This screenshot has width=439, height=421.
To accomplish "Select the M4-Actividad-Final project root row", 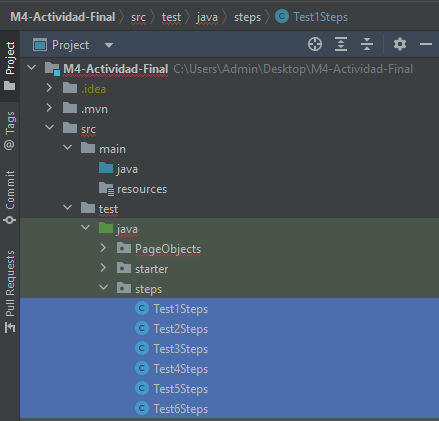I will [229, 69].
